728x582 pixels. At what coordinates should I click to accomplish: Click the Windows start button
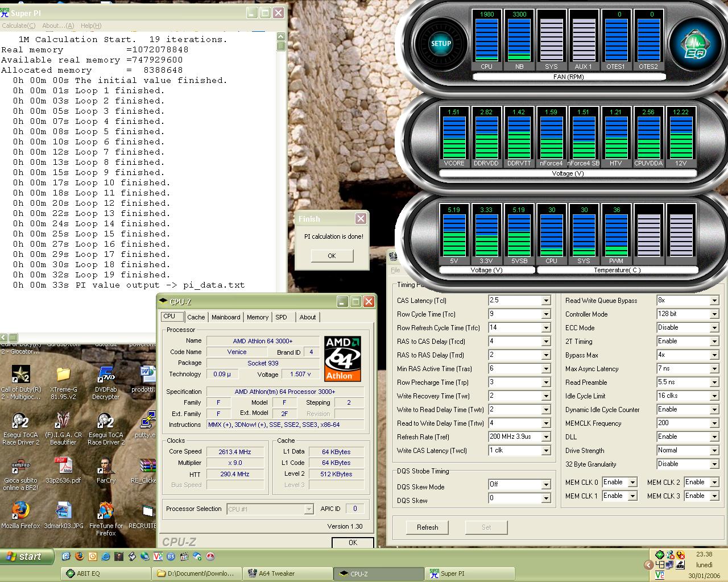point(27,556)
